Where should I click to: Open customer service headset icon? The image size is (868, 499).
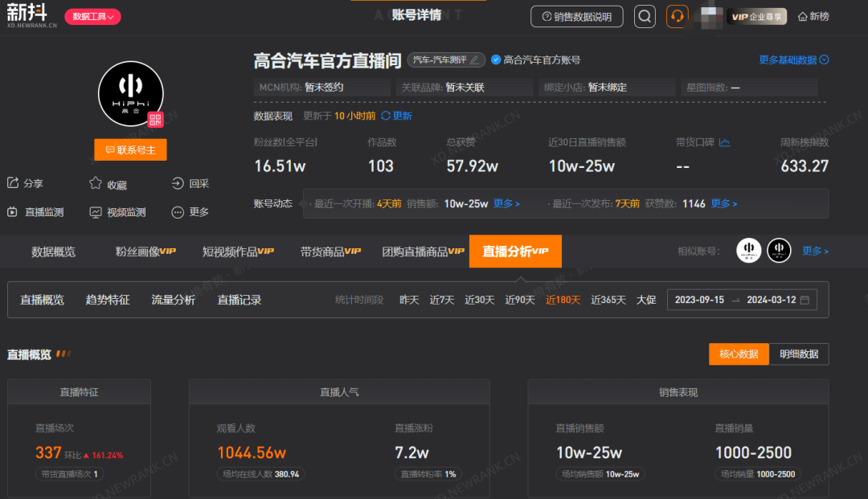(x=677, y=16)
